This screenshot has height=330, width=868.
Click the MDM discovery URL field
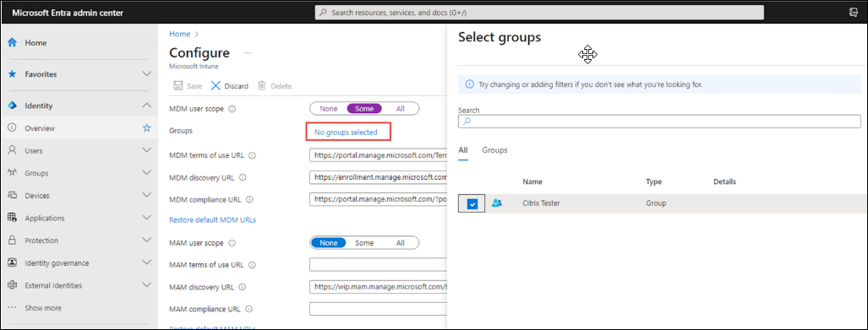pos(378,177)
